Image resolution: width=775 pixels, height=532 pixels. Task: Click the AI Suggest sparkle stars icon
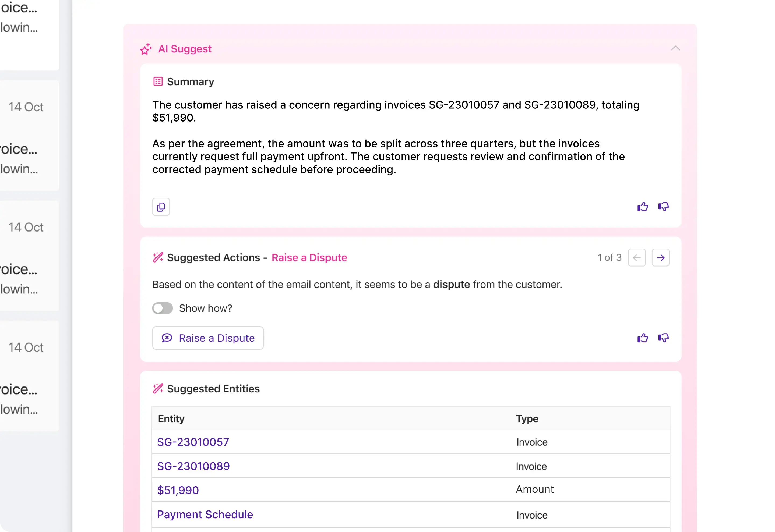146,49
